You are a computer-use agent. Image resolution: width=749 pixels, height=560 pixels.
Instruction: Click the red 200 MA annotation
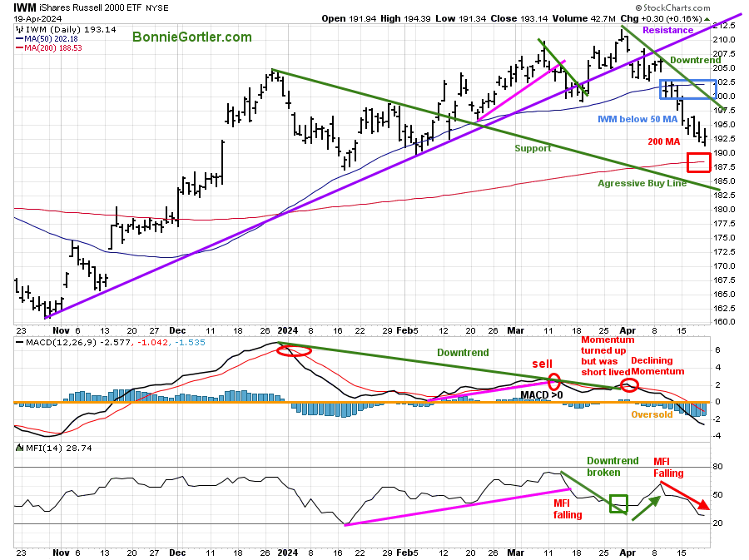pyautogui.click(x=664, y=141)
